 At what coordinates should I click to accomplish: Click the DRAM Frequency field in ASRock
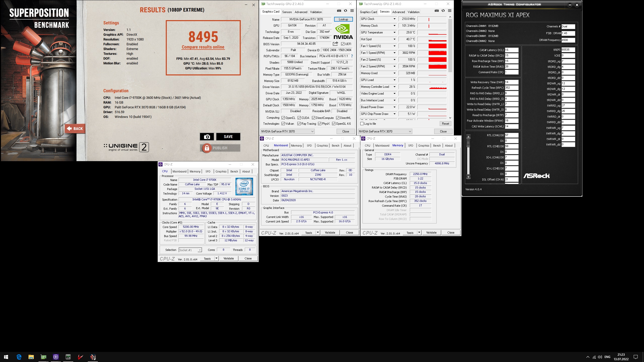coord(568,40)
